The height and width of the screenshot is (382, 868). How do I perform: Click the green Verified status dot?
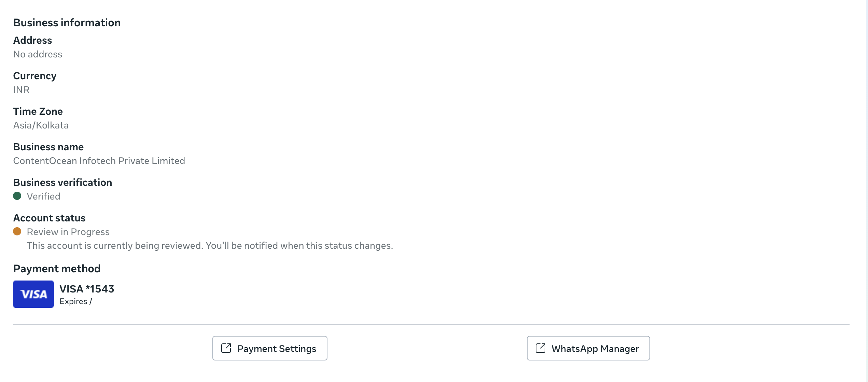click(x=17, y=196)
